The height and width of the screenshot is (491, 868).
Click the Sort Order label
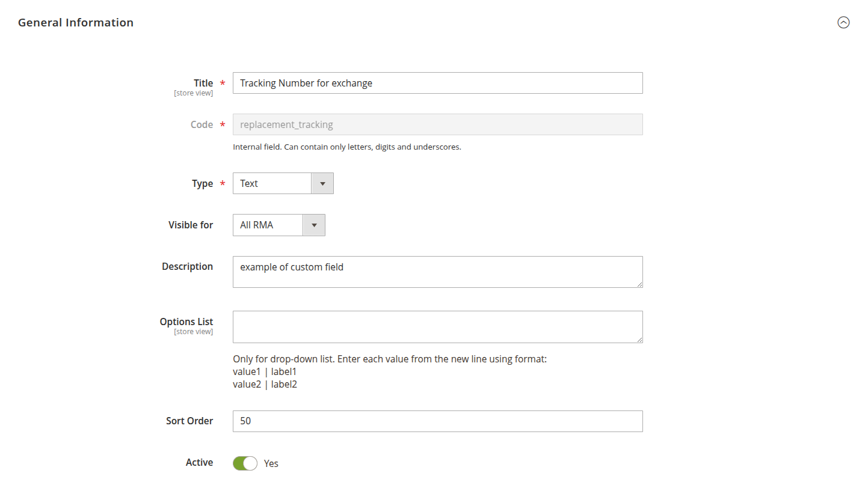(189, 421)
